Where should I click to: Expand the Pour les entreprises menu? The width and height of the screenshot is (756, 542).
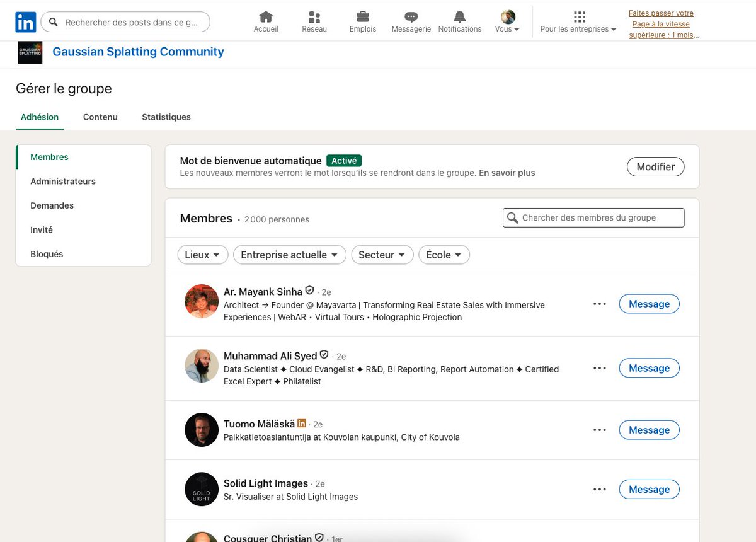[x=579, y=22]
